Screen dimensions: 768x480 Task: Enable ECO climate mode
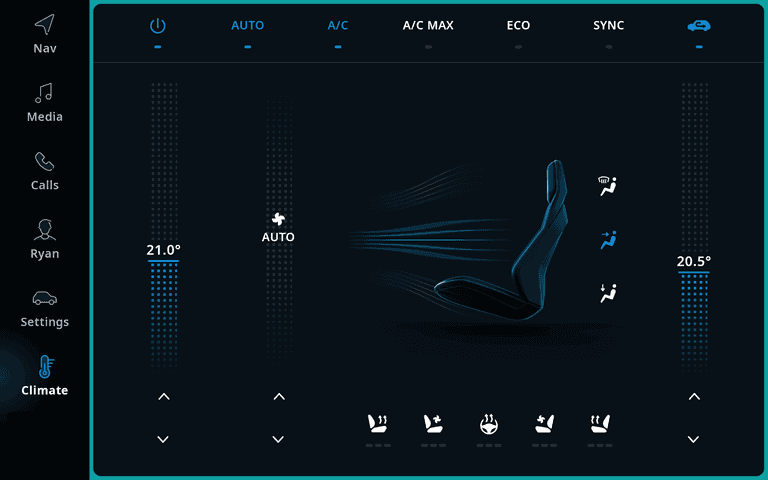point(518,25)
